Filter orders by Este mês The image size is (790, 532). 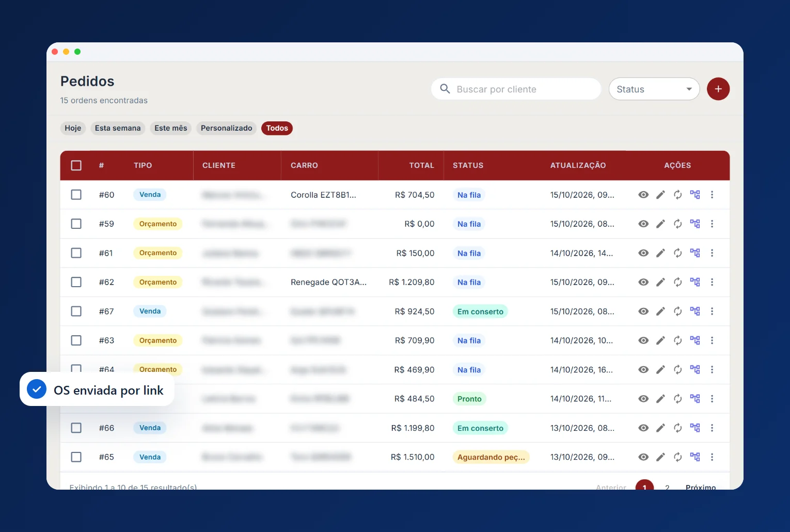point(171,128)
